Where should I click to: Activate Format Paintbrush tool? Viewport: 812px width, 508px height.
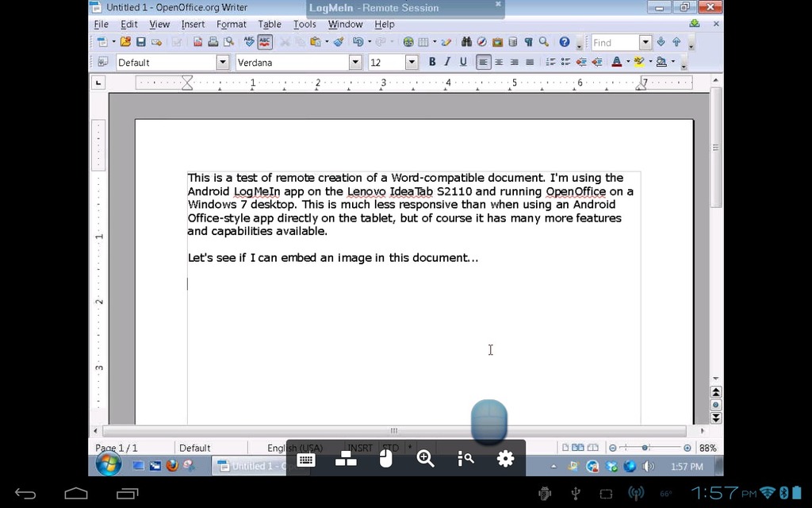[339, 42]
